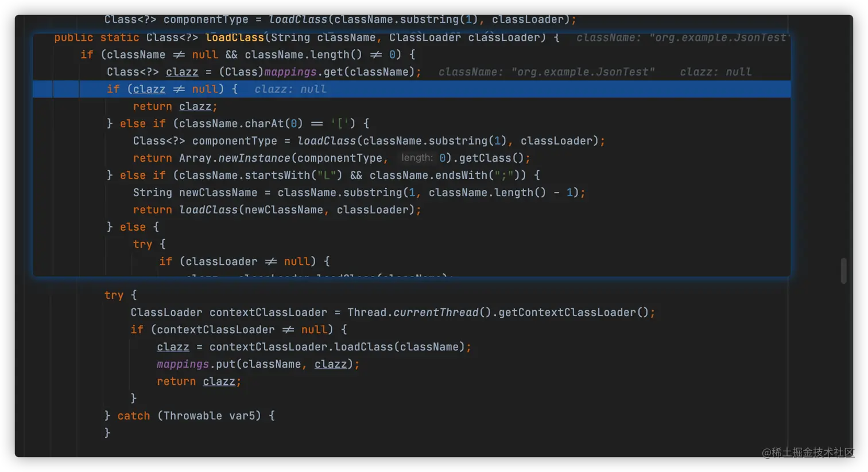The width and height of the screenshot is (868, 472).
Task: Click the 'try {' line below '} else {'
Action: (x=149, y=244)
